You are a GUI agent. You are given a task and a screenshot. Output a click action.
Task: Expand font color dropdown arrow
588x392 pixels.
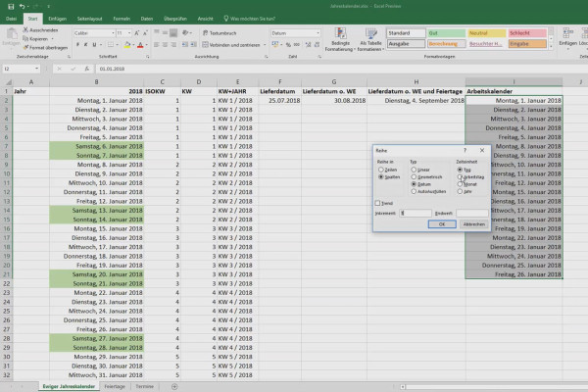(146, 45)
